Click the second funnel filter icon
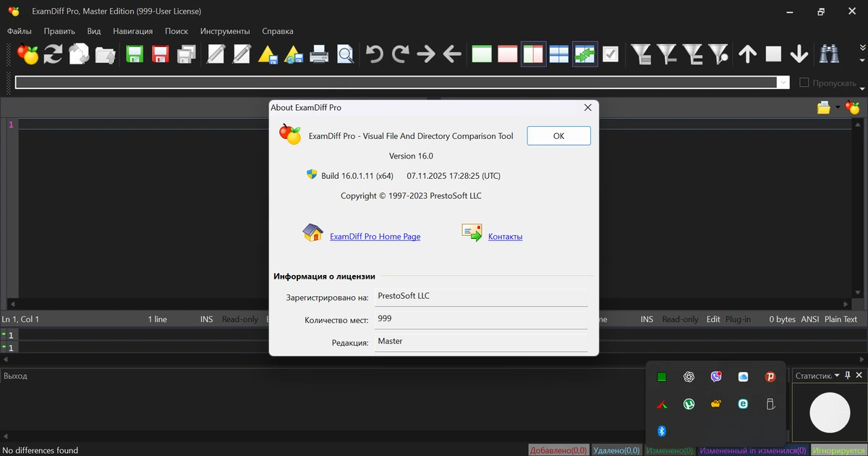Screen dimensions: 868x456 click(x=666, y=54)
